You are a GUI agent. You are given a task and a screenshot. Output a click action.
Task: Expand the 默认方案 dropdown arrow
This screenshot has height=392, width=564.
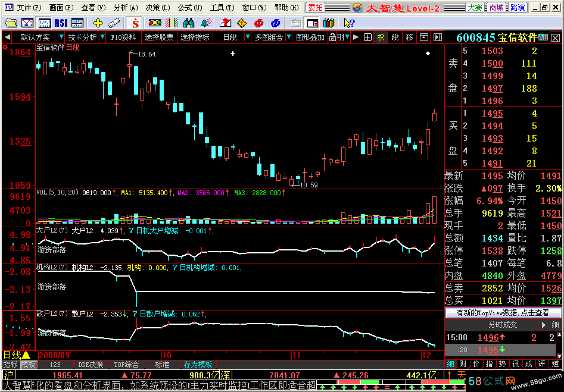click(x=61, y=37)
